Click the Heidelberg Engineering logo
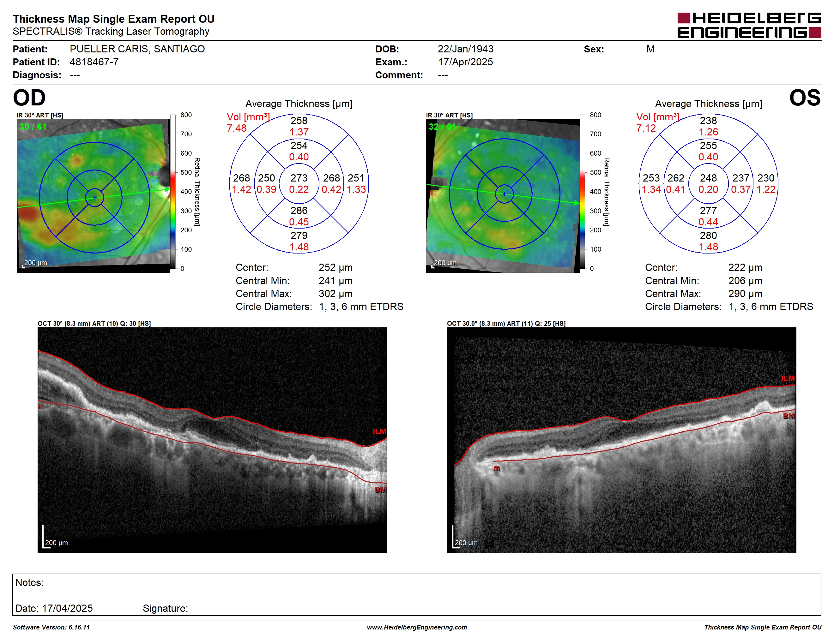This screenshot has height=644, width=834. (x=749, y=25)
